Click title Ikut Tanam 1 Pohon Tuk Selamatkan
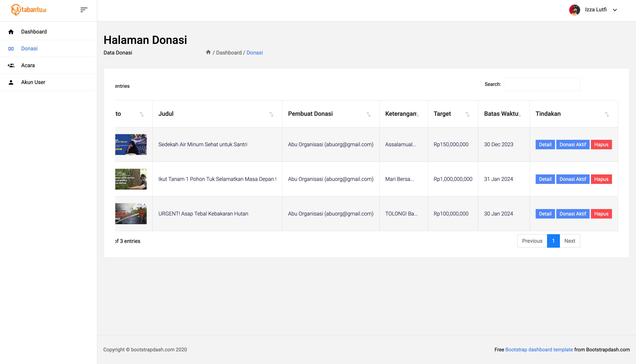The image size is (636, 364). point(217,179)
